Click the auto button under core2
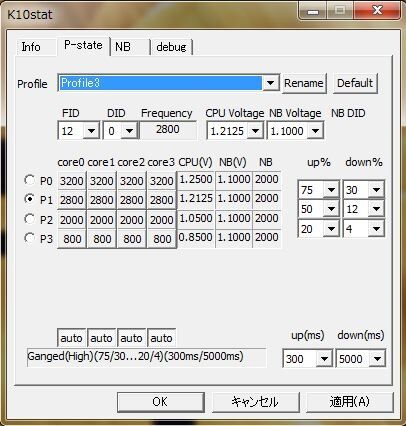 (131, 338)
